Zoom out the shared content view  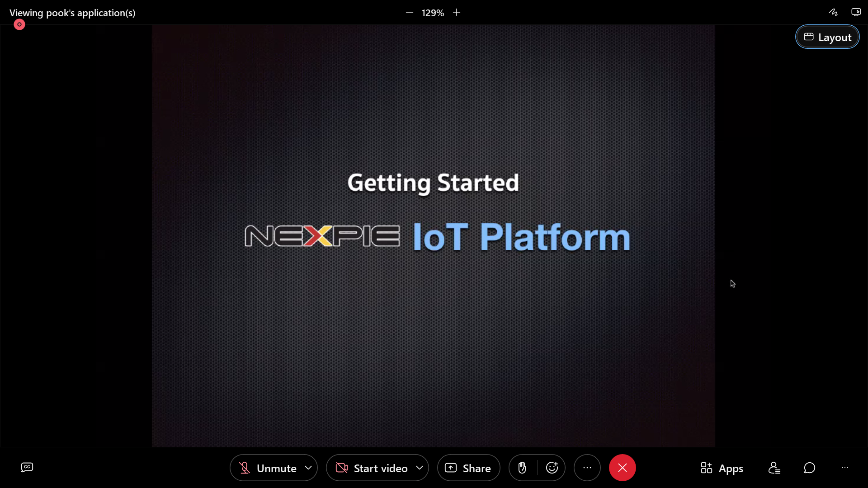click(x=410, y=13)
